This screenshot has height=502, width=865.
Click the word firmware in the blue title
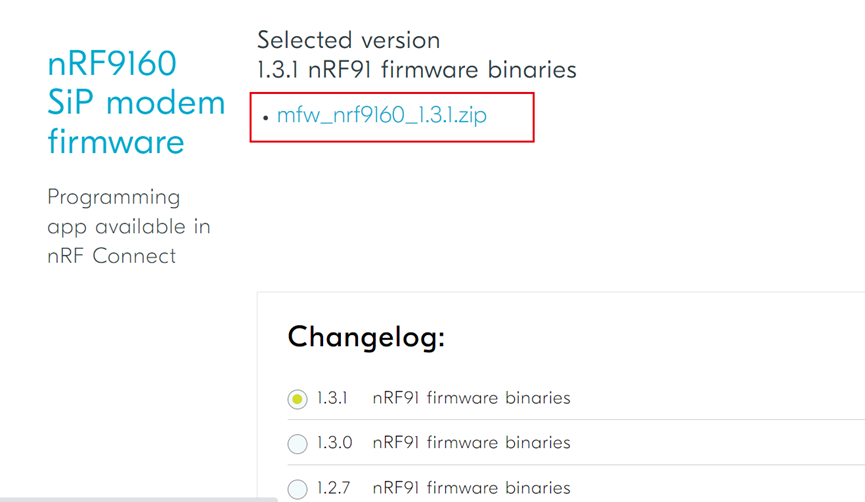(116, 141)
